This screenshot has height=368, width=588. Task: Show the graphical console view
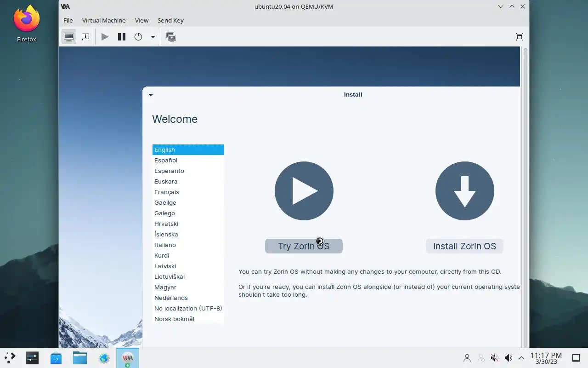(69, 37)
